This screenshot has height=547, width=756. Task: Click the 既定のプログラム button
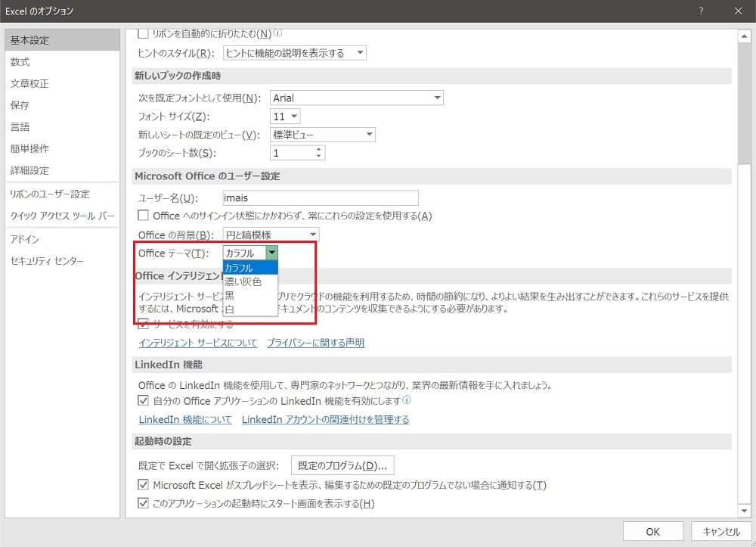tap(342, 465)
